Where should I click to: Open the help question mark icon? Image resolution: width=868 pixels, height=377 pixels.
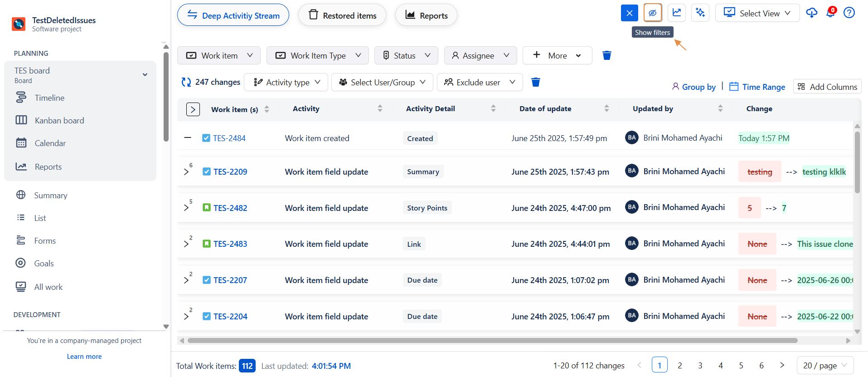point(849,13)
